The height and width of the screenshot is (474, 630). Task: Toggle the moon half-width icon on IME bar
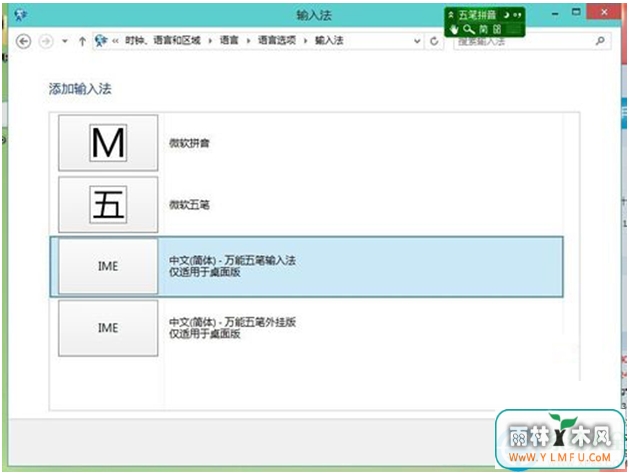(506, 15)
